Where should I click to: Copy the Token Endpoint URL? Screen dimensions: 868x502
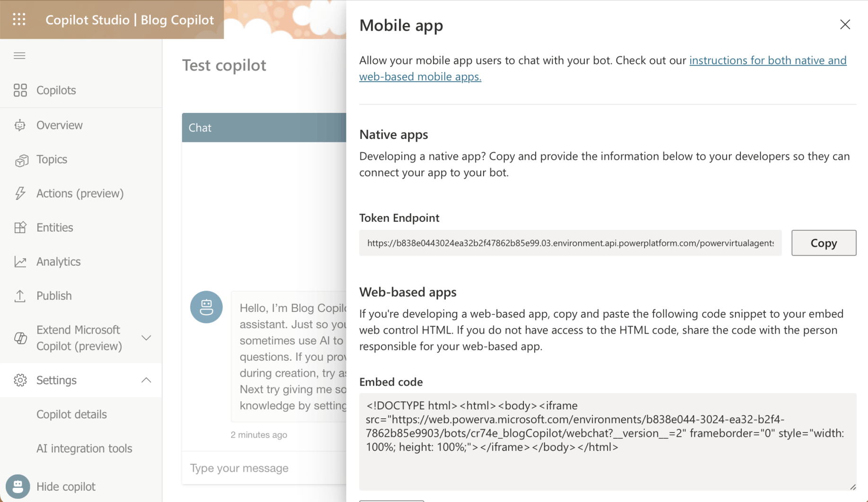tap(824, 243)
